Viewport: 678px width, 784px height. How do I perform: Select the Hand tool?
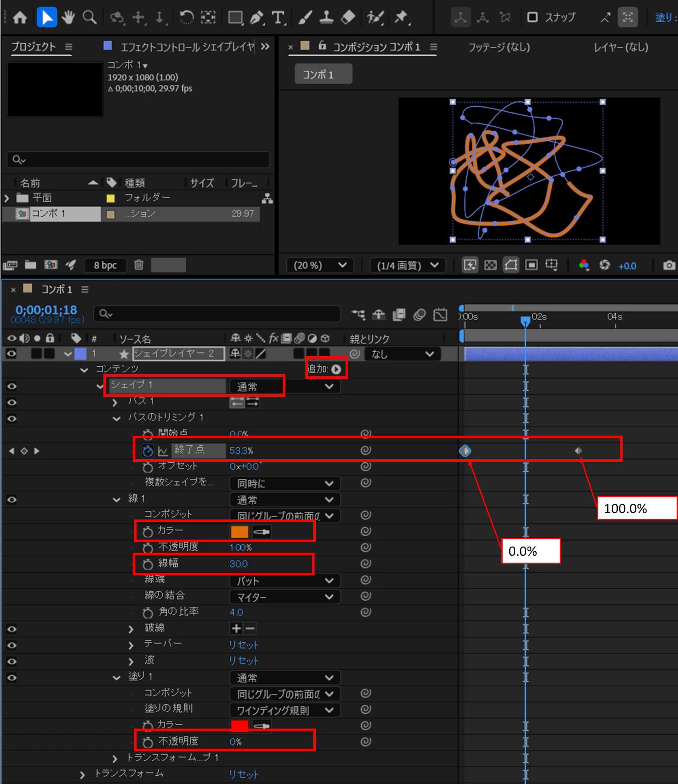(68, 17)
